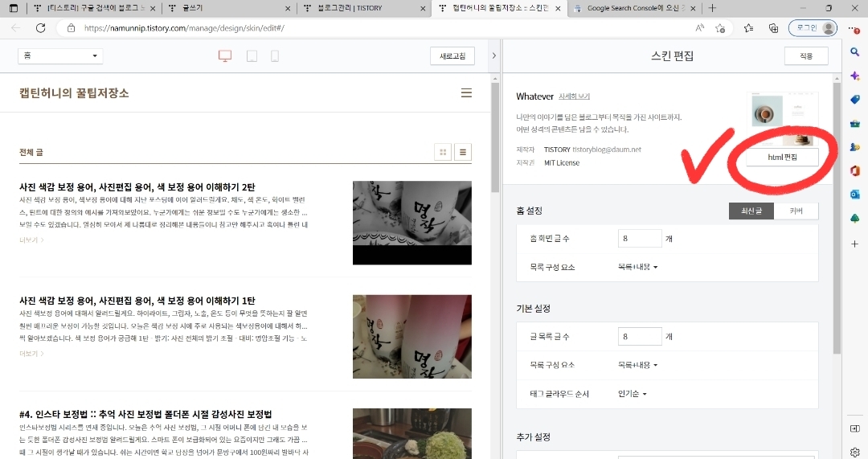Open 홈 설정 목록 구성 요소 dropdown
868x459 pixels.
pos(637,267)
